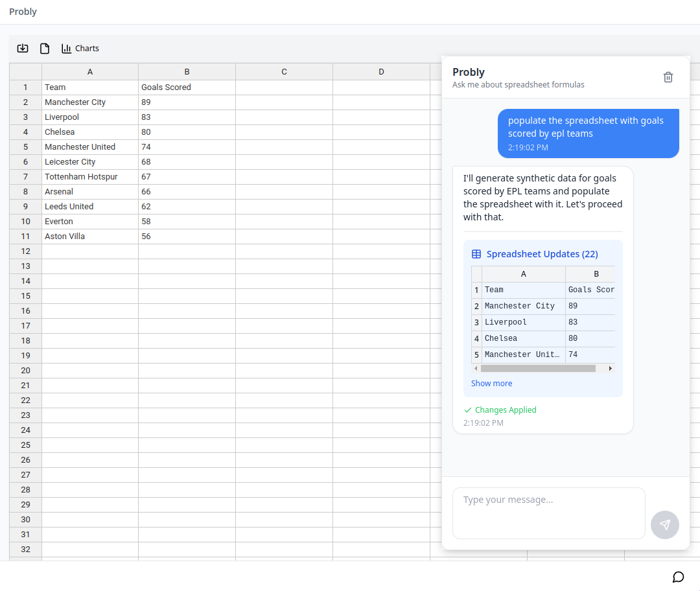The width and height of the screenshot is (700, 591).
Task: Click the Manchester City cell in the main spreadsheet
Action: (90, 102)
